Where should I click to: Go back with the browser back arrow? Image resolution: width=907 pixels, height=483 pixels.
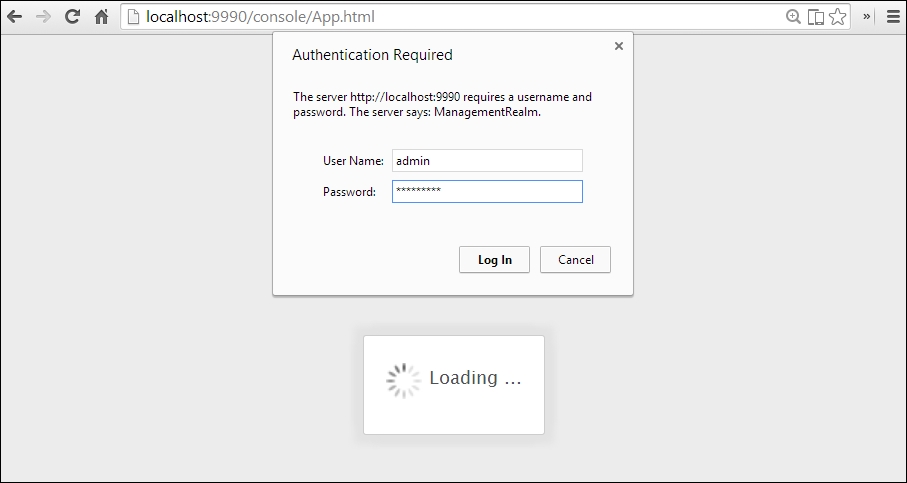click(14, 17)
